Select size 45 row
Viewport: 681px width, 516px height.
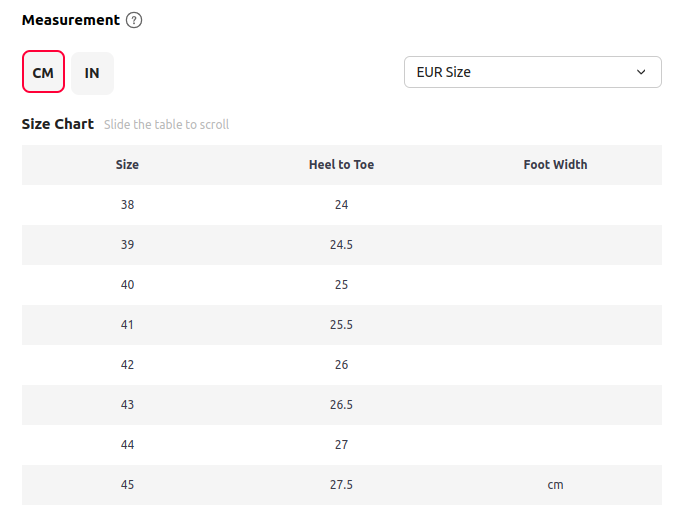coord(342,485)
